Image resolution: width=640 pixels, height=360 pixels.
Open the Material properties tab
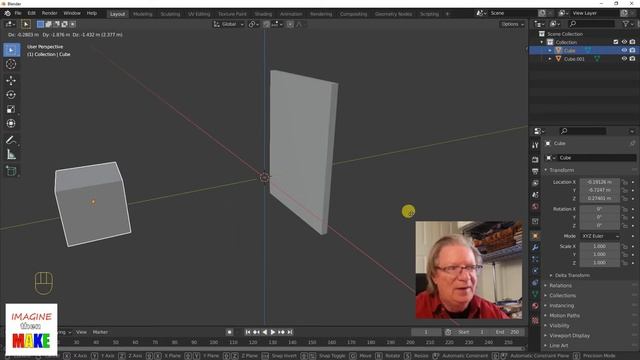[x=535, y=306]
